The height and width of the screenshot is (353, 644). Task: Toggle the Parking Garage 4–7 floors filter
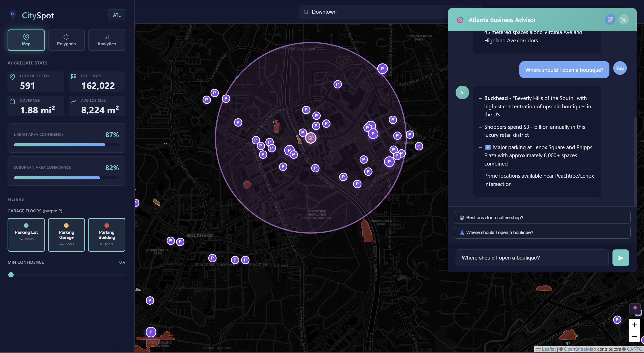point(66,235)
